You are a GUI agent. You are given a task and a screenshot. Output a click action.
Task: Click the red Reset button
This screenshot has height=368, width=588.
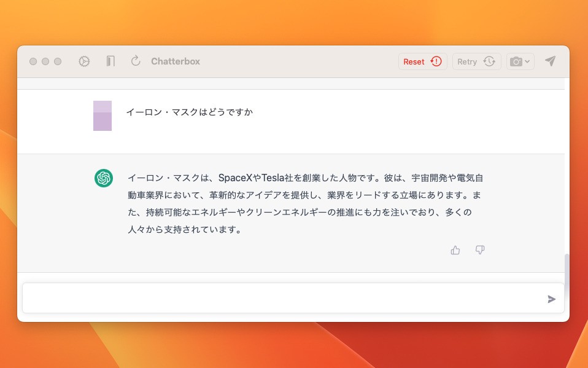422,61
